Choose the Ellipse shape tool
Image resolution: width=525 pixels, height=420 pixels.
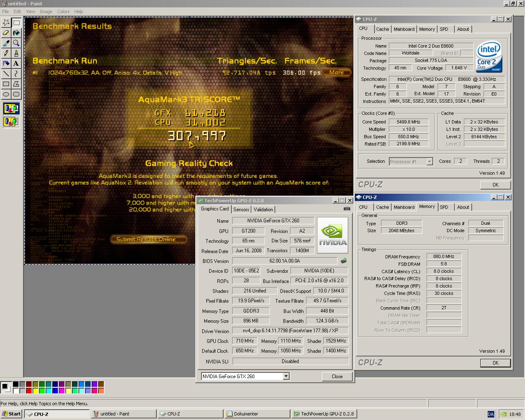[x=6, y=94]
